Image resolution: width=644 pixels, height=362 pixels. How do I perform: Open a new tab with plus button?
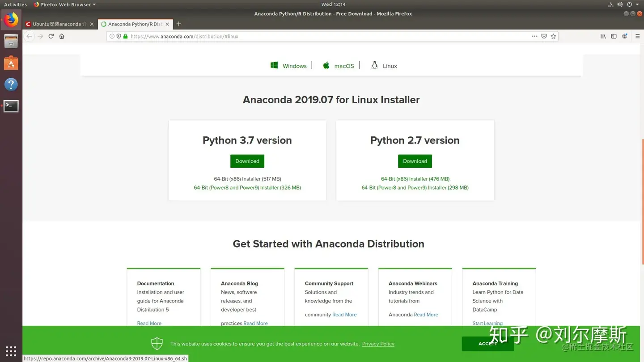179,24
